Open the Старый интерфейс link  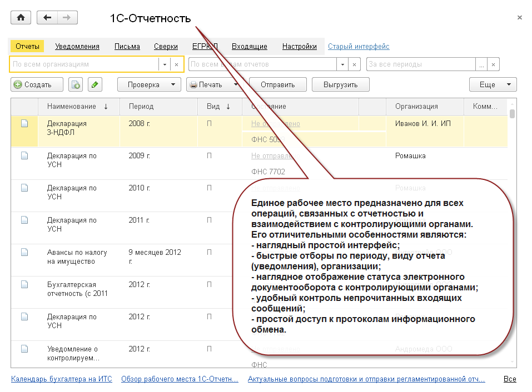[x=359, y=47]
